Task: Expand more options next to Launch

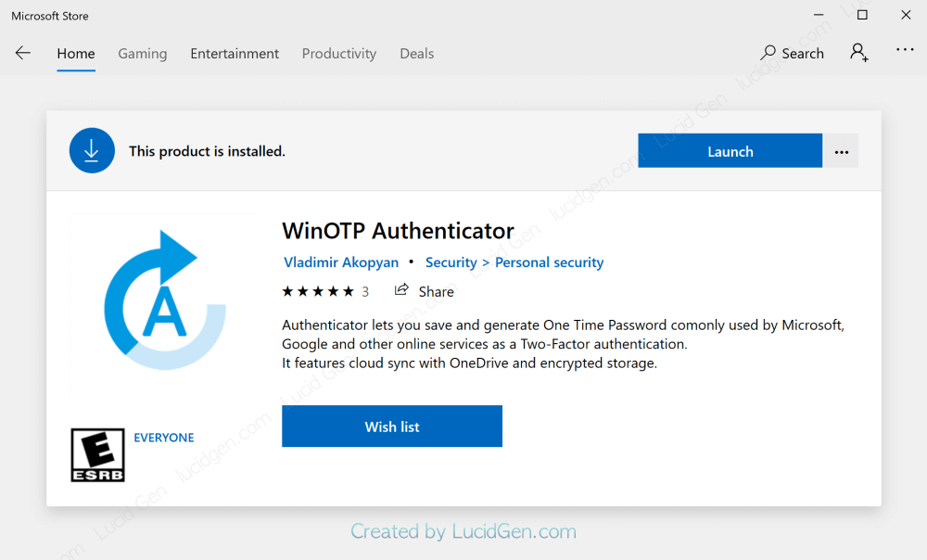Action: pyautogui.click(x=842, y=152)
